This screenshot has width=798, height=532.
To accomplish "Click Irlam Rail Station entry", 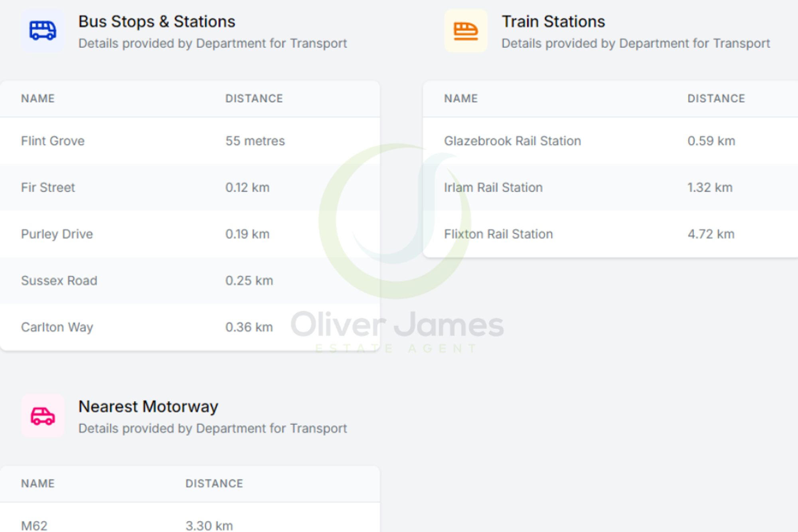I will pyautogui.click(x=493, y=187).
